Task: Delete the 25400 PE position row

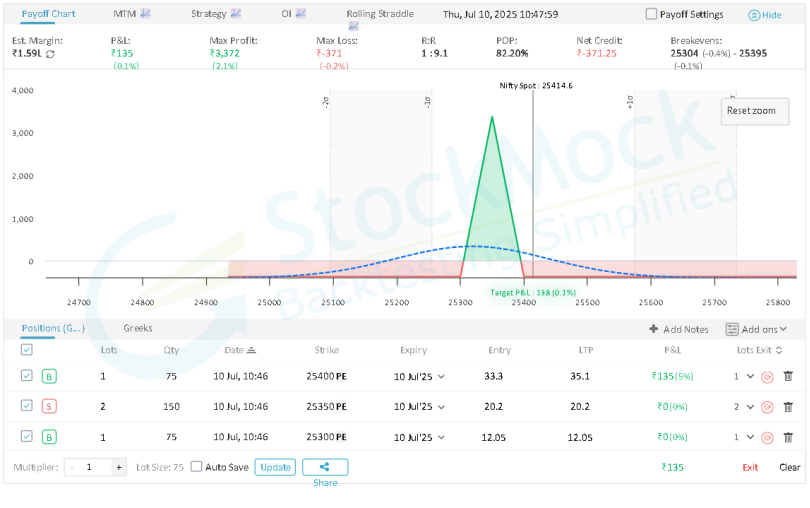Action: [788, 376]
